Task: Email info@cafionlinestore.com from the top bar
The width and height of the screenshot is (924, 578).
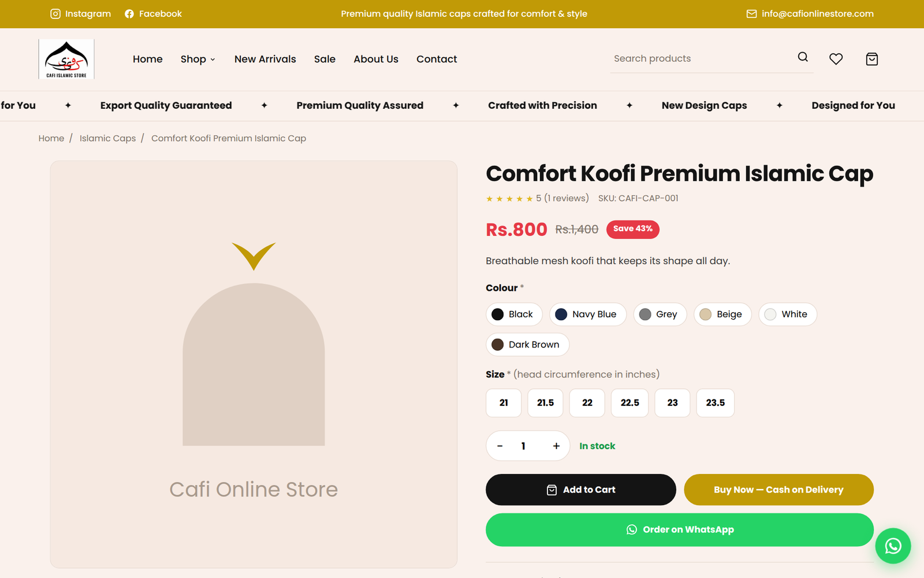Action: tap(810, 14)
